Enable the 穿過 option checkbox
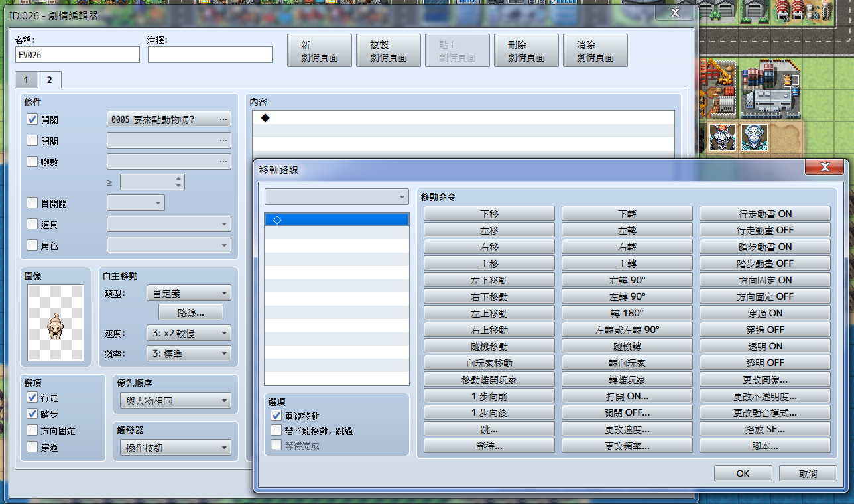This screenshot has height=504, width=854. pos(32,447)
